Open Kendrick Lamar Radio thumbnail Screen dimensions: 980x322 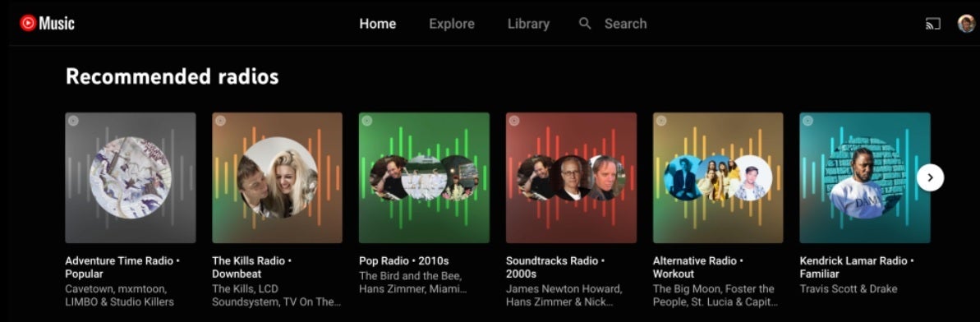865,177
